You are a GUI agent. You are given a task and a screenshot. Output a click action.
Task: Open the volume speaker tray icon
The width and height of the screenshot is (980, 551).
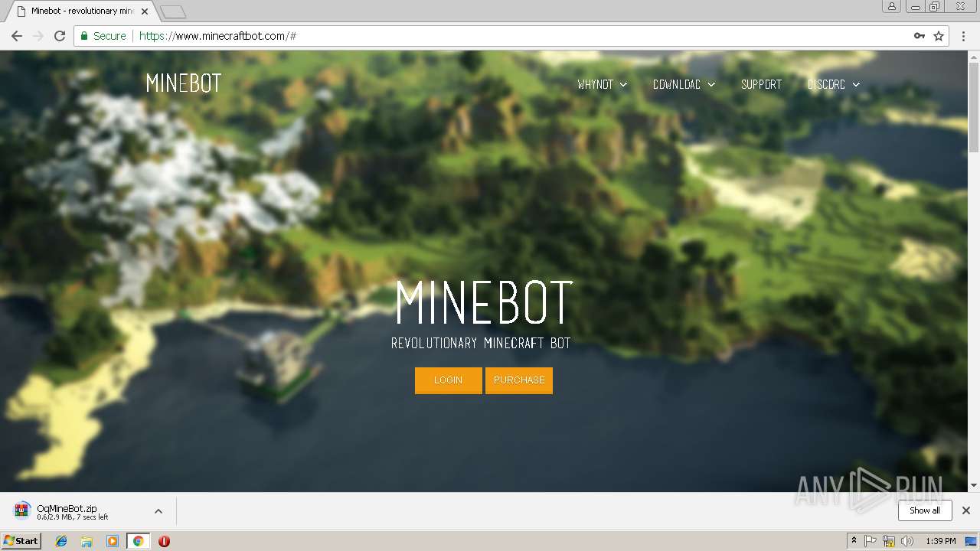907,541
